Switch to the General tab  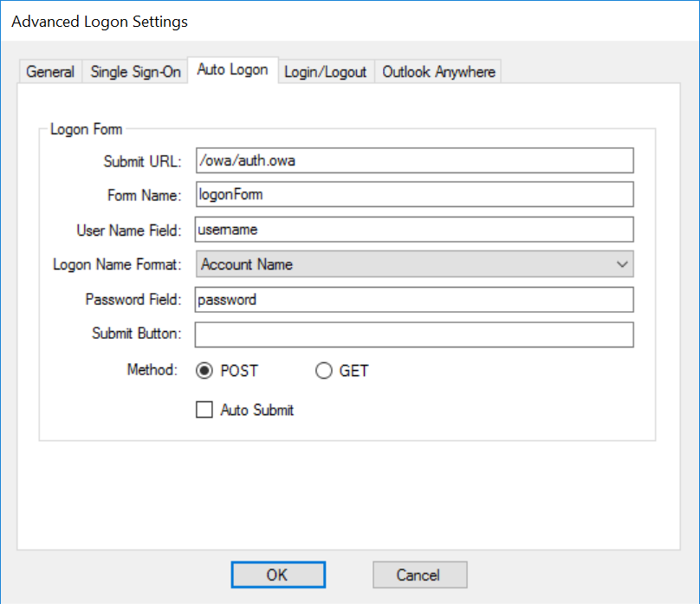50,72
